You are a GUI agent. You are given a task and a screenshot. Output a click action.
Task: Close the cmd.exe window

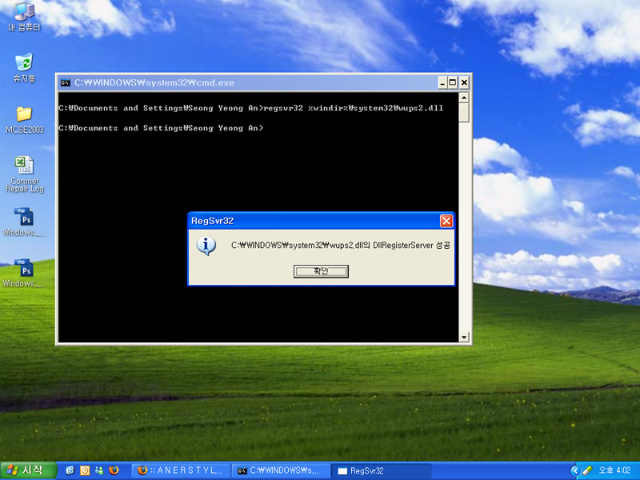(x=464, y=83)
